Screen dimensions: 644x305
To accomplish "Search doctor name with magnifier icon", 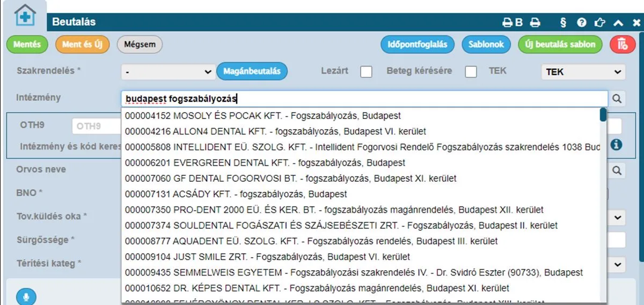I will 617,170.
